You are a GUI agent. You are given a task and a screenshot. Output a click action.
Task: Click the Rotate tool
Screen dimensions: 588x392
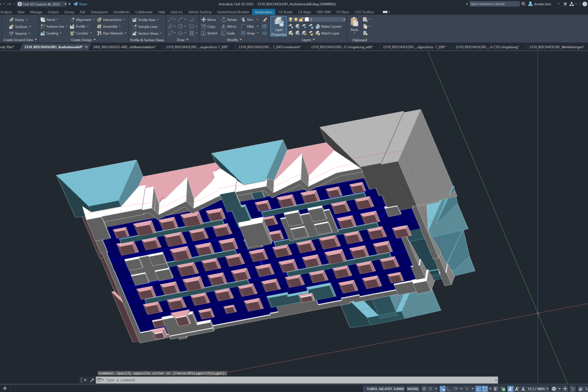coord(228,20)
